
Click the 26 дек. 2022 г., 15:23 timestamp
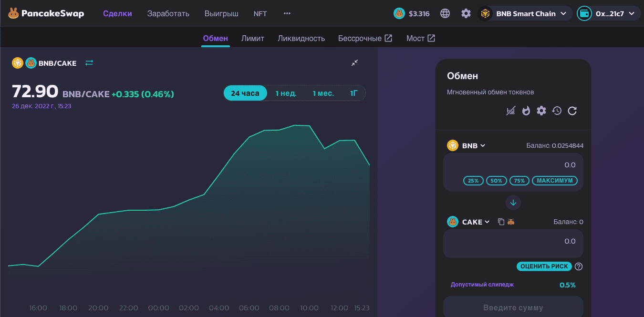pos(42,106)
